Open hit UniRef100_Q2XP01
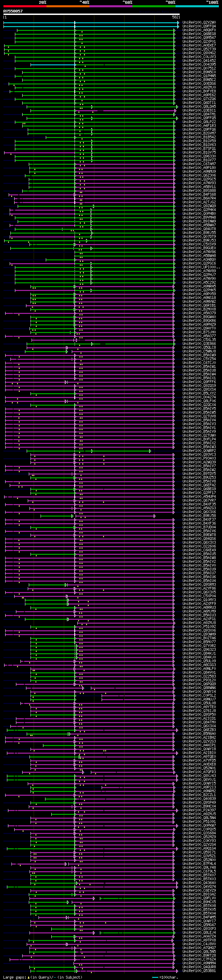The image size is (222, 980). coord(199,41)
